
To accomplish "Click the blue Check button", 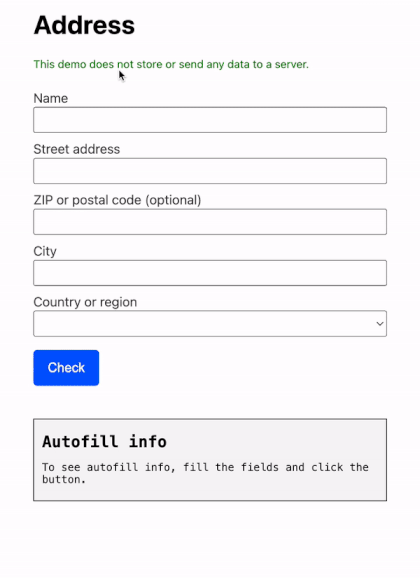I will tap(66, 368).
